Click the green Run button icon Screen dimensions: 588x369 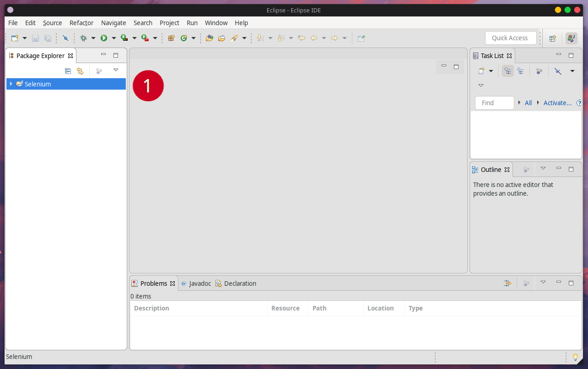(x=104, y=38)
